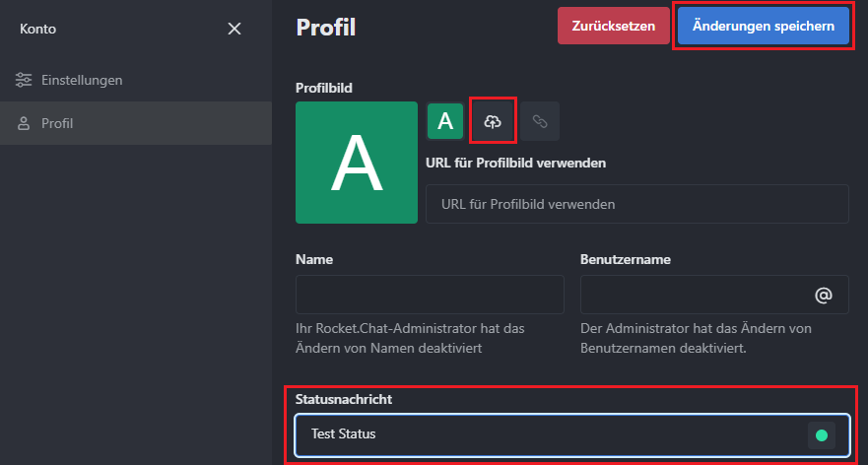Close the Konto sidebar with X
Screen dimensions: 868x465
coord(234,29)
